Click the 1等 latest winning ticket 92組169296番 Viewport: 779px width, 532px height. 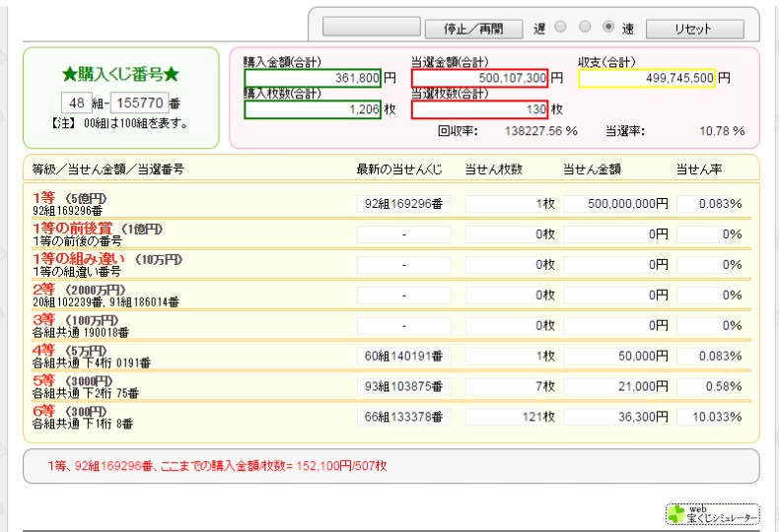pos(403,204)
